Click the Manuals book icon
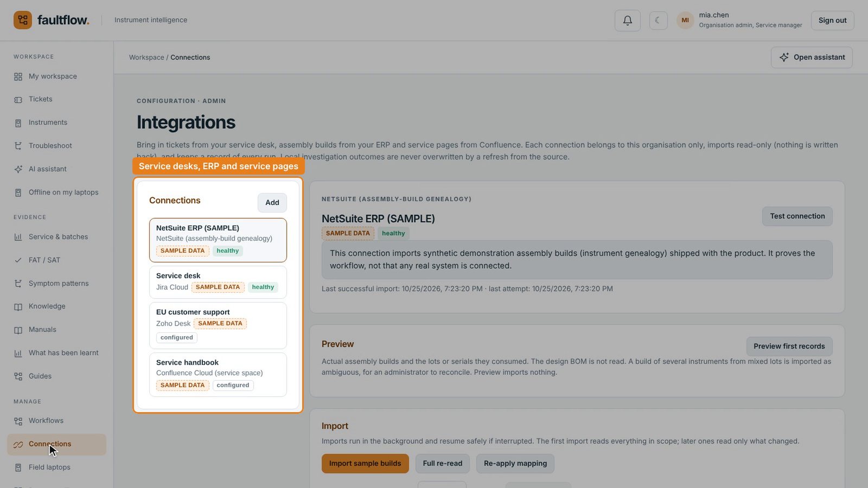 tap(18, 330)
